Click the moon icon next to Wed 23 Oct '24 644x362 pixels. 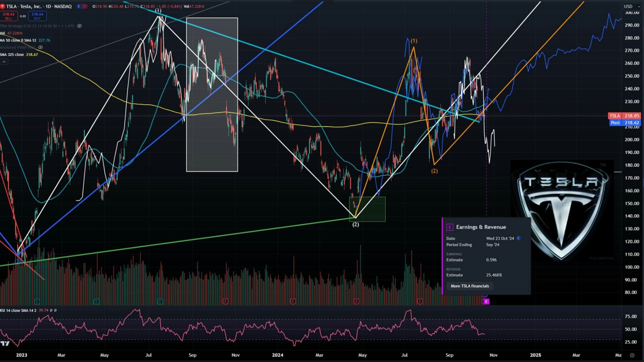click(x=519, y=238)
